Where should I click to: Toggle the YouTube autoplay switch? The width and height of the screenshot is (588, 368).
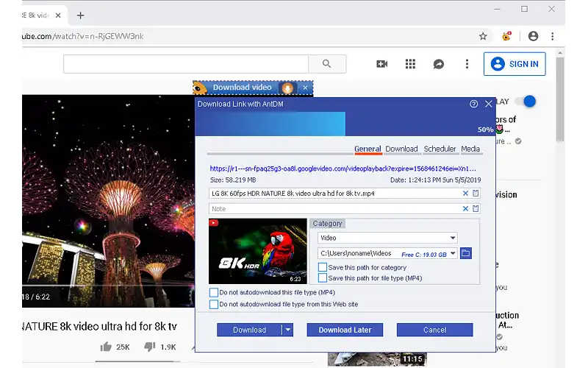pos(526,101)
